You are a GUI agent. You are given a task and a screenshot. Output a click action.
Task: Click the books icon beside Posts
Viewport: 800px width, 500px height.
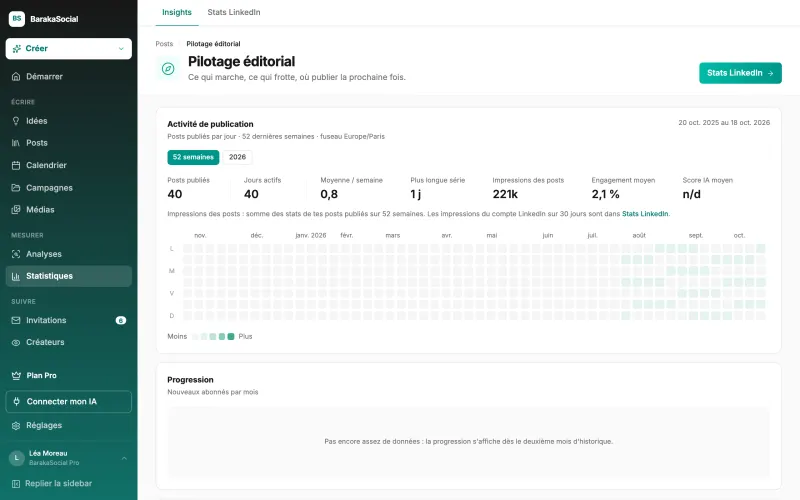pyautogui.click(x=16, y=143)
